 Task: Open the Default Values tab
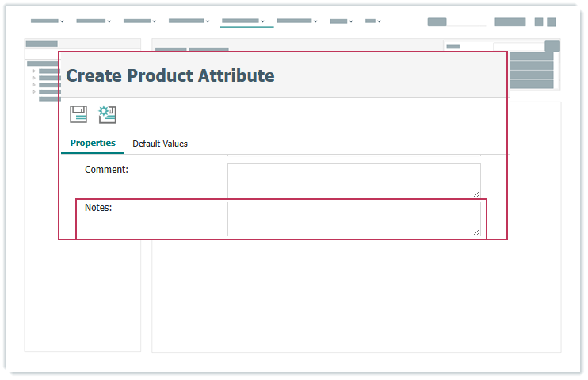point(160,144)
